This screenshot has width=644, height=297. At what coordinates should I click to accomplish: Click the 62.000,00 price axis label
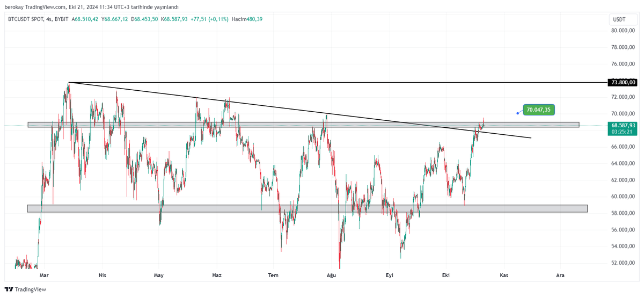pos(623,180)
